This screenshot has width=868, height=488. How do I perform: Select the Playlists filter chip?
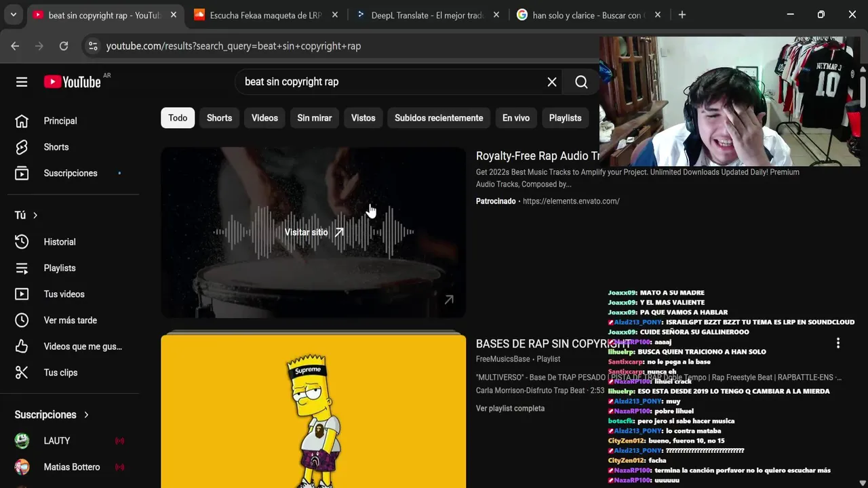pyautogui.click(x=565, y=118)
